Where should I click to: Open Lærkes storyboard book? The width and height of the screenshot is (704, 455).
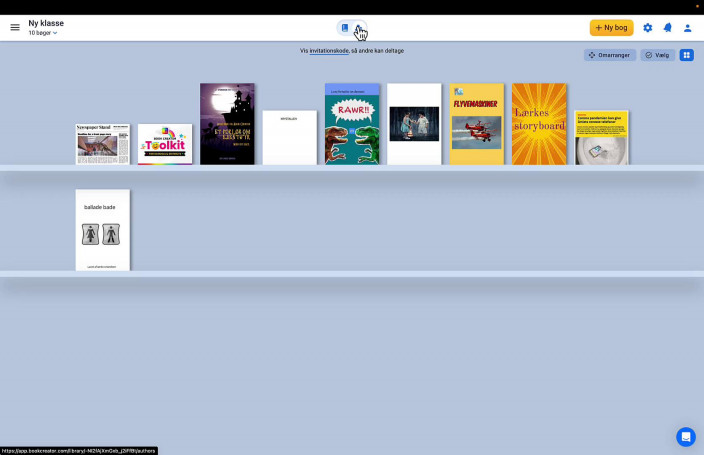(539, 124)
